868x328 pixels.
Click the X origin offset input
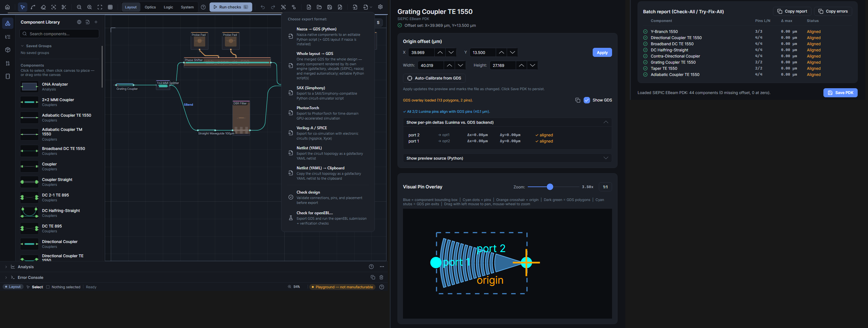(x=421, y=53)
